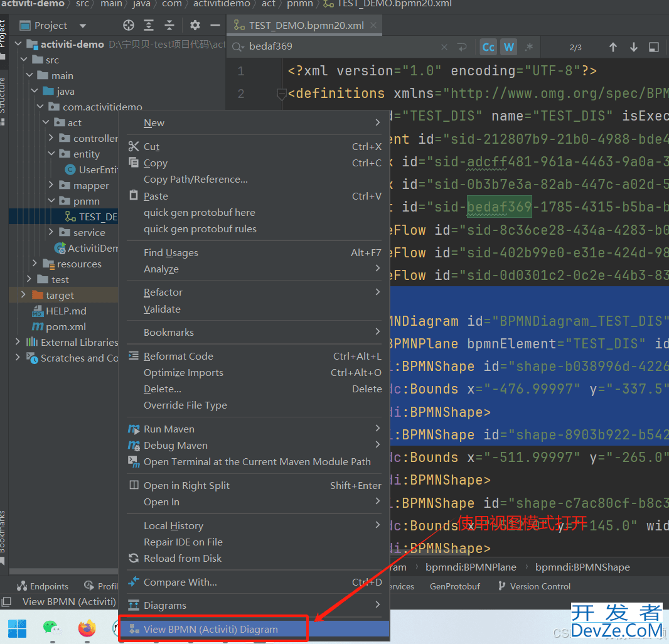The image size is (669, 644).
Task: Select the pom.xml file
Action: (59, 327)
